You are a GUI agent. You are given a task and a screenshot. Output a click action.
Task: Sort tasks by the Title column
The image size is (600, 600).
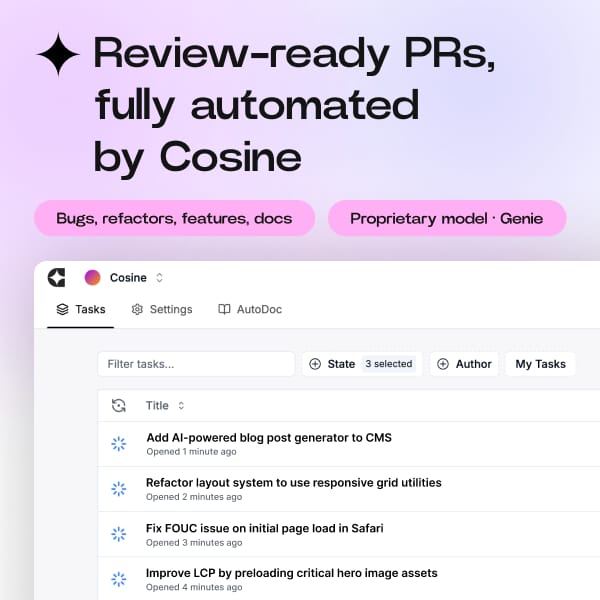coord(165,406)
